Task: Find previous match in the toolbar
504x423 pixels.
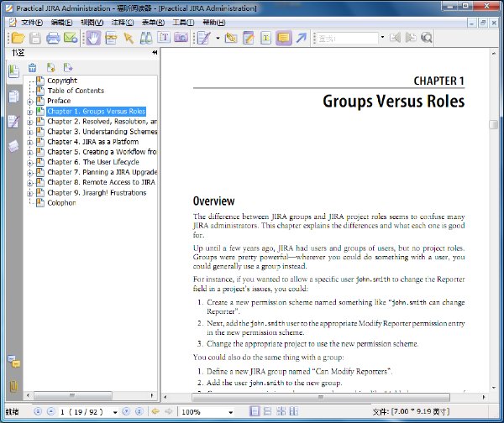Action: point(395,38)
